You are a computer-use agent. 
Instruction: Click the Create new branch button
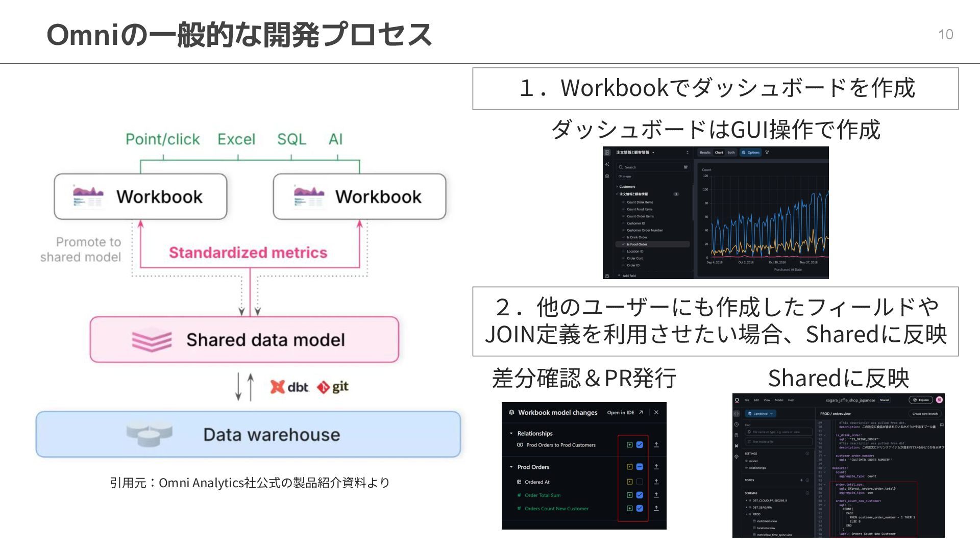pos(924,414)
